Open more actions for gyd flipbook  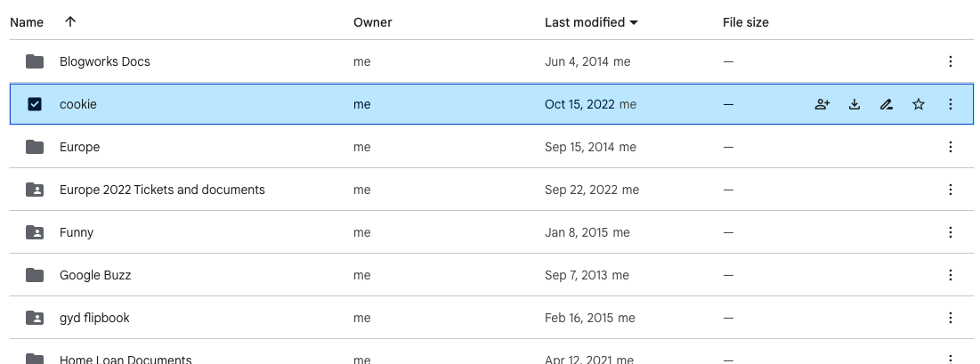click(950, 318)
